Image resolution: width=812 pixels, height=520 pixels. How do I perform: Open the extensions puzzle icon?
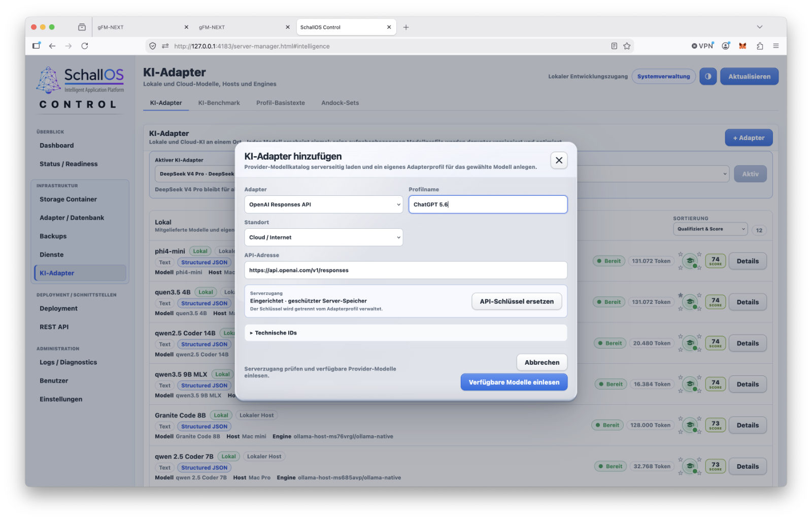pos(760,46)
